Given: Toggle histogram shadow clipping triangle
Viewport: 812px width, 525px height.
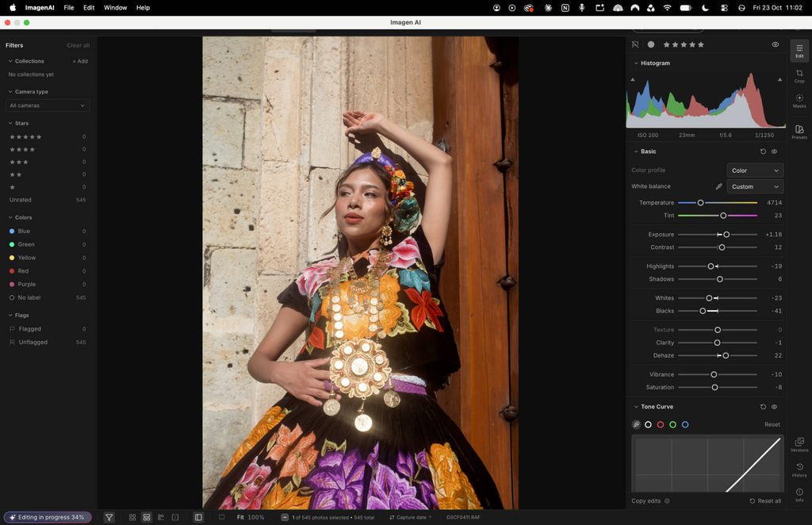Looking at the screenshot, I should click(632, 80).
